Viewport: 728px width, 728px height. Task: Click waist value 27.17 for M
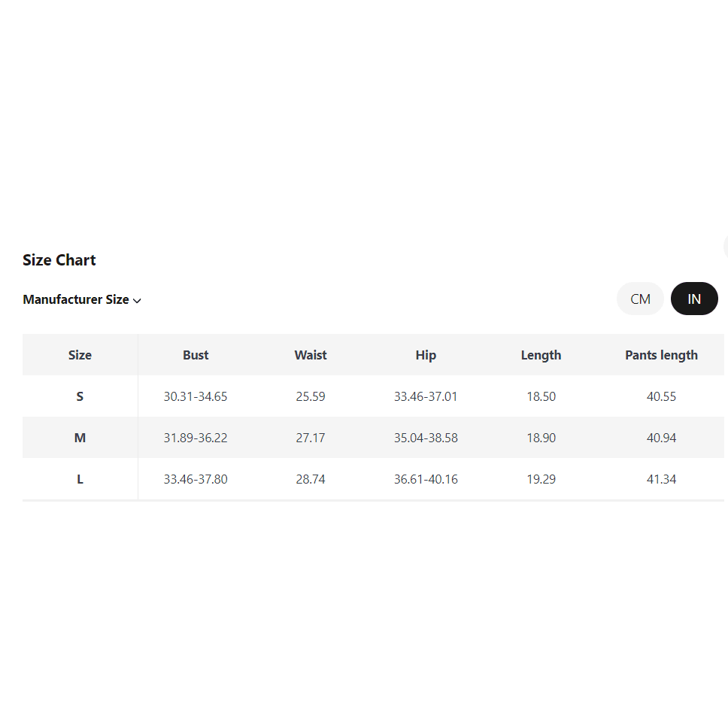pos(311,438)
